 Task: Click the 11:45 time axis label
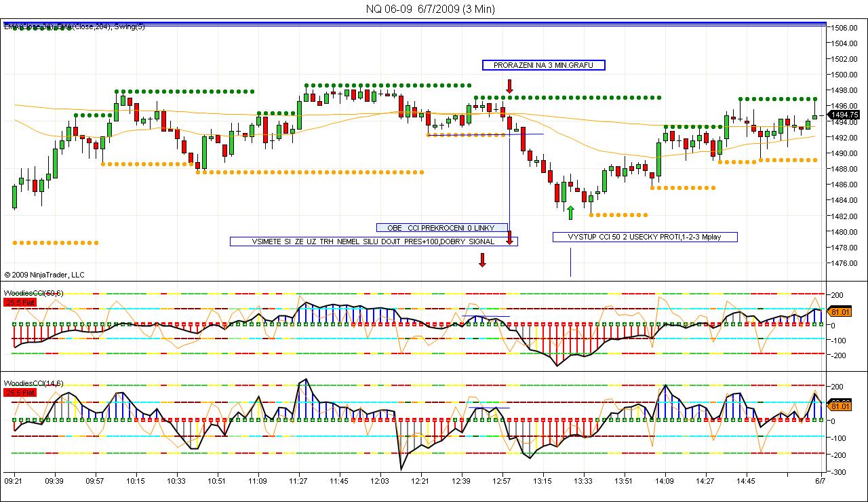pyautogui.click(x=339, y=481)
